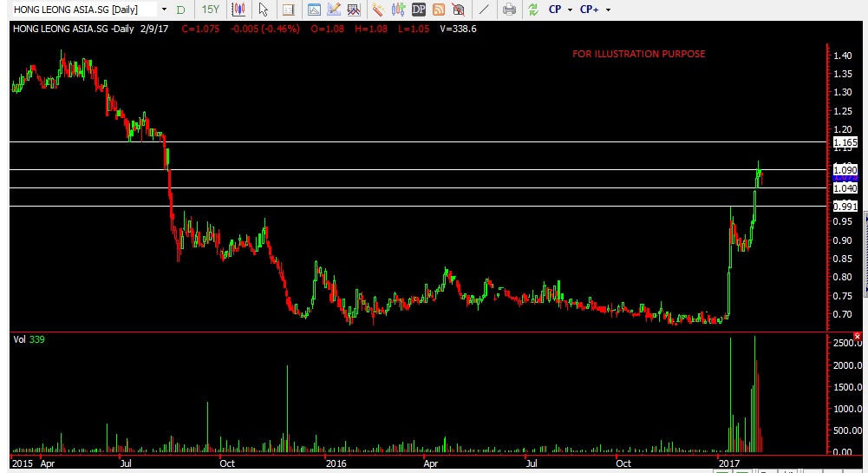Viewport: 868px width, 473px height.
Task: Click the CP+ toolbar button
Action: pyautogui.click(x=589, y=10)
